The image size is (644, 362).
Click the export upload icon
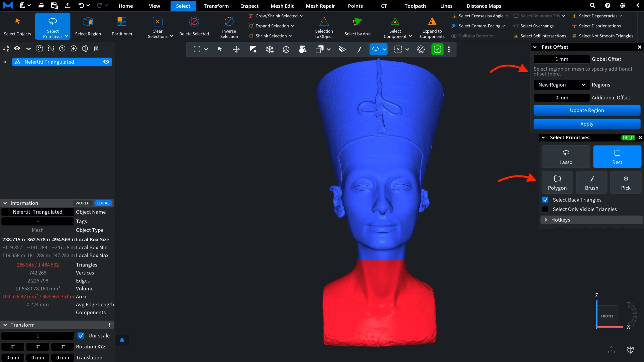[68, 6]
